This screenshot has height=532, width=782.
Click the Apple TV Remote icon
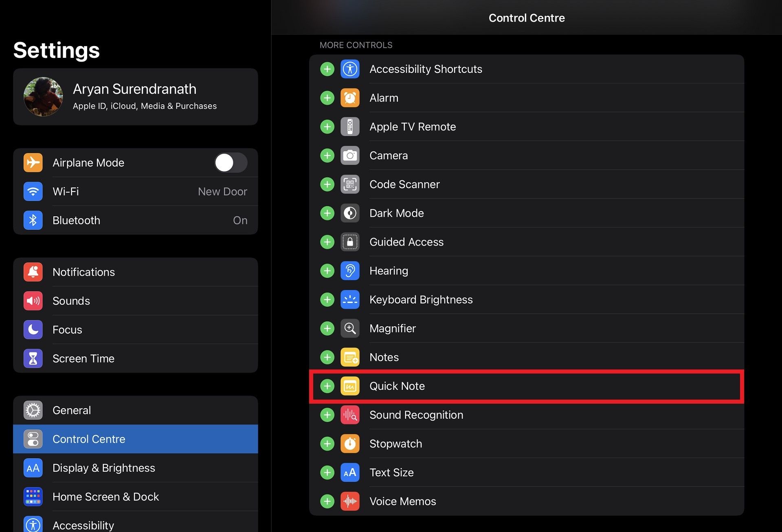(x=350, y=127)
